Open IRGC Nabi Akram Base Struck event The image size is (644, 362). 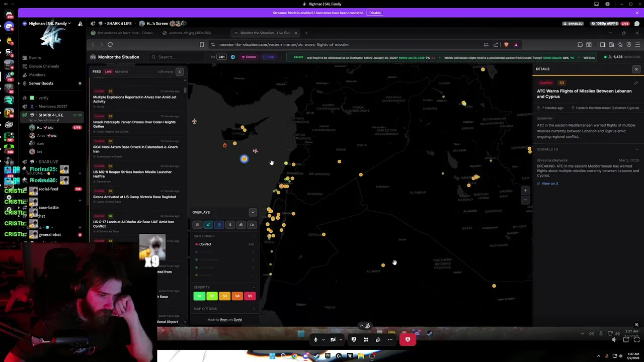pyautogui.click(x=136, y=149)
